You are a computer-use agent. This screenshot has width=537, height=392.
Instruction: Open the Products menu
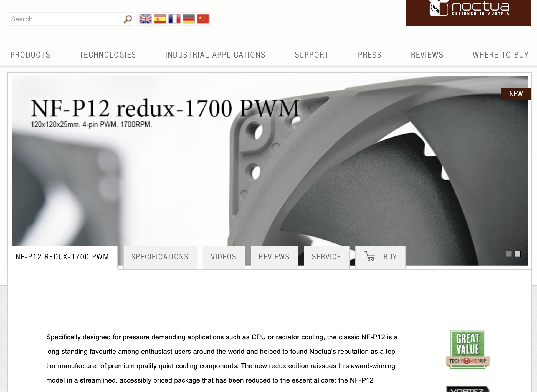coord(30,55)
